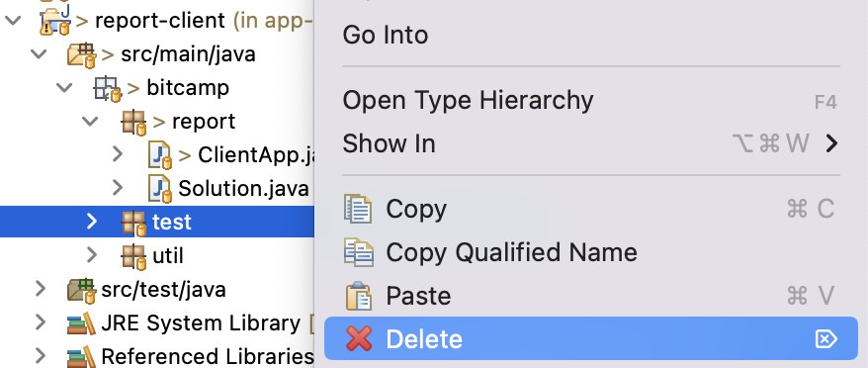
Task: Expand the src/test/java folder
Action: click(x=40, y=289)
